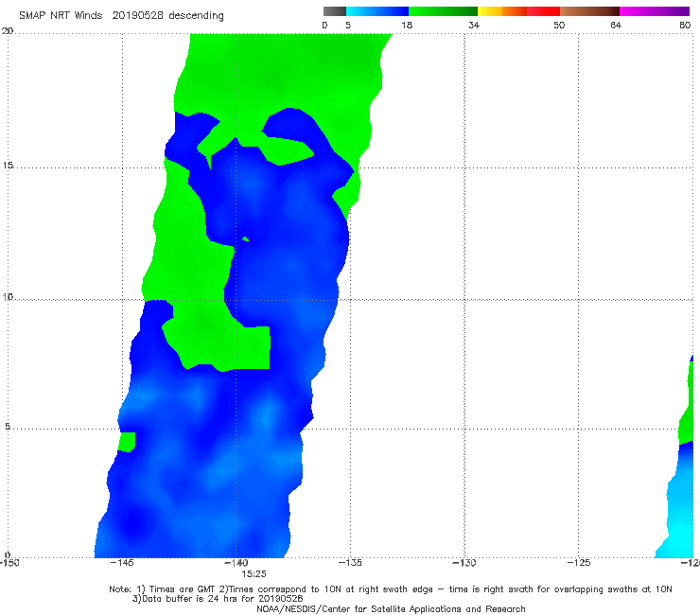This screenshot has width=700, height=615.
Task: Select the yellow-orange segment of the color bar
Action: point(501,11)
